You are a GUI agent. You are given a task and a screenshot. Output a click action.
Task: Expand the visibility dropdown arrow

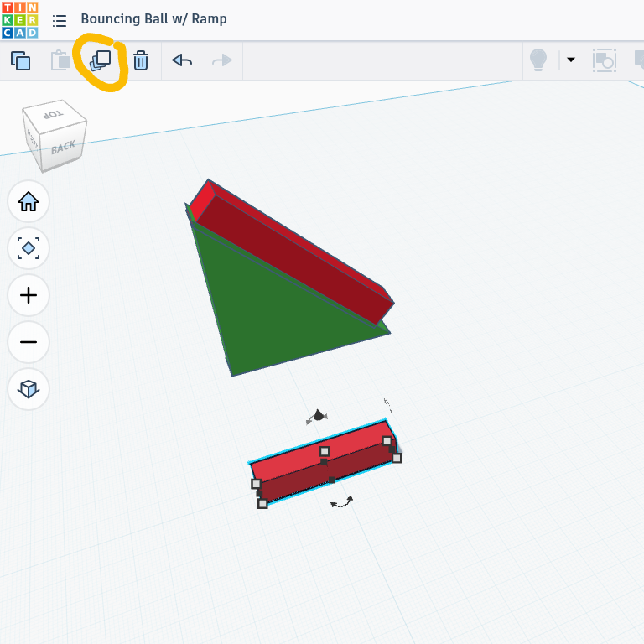571,60
